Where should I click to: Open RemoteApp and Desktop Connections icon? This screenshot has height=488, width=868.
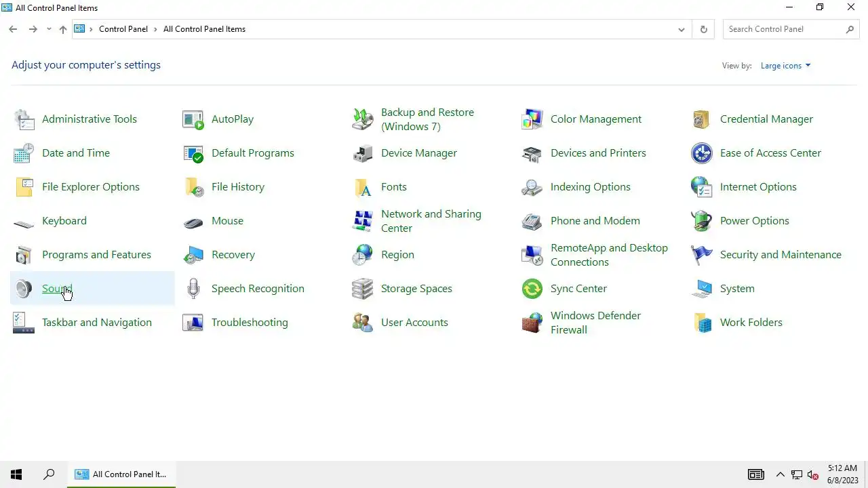pos(532,255)
